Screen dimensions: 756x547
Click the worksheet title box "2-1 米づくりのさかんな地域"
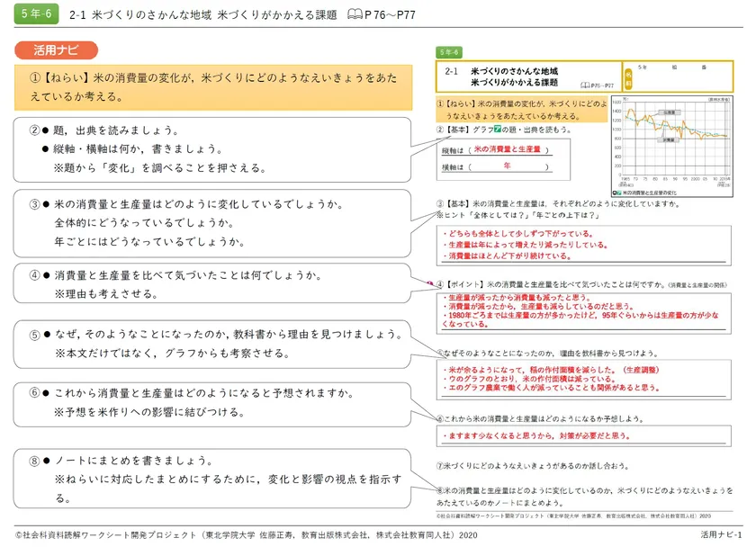tap(529, 76)
